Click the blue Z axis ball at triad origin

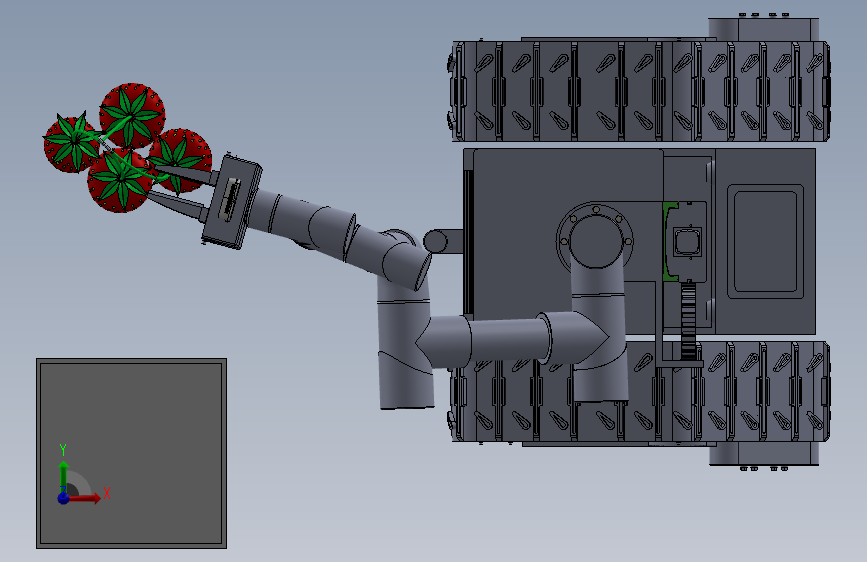pos(64,498)
